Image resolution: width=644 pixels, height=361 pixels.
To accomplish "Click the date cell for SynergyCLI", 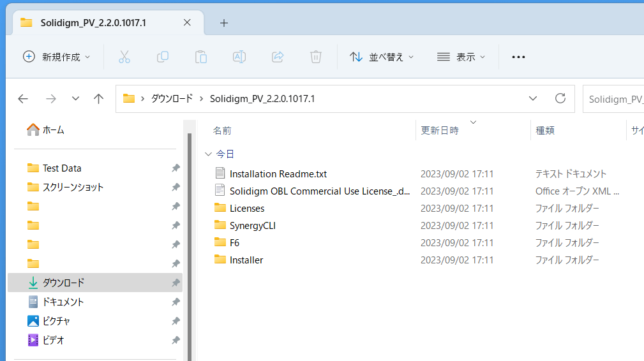I will tap(457, 226).
